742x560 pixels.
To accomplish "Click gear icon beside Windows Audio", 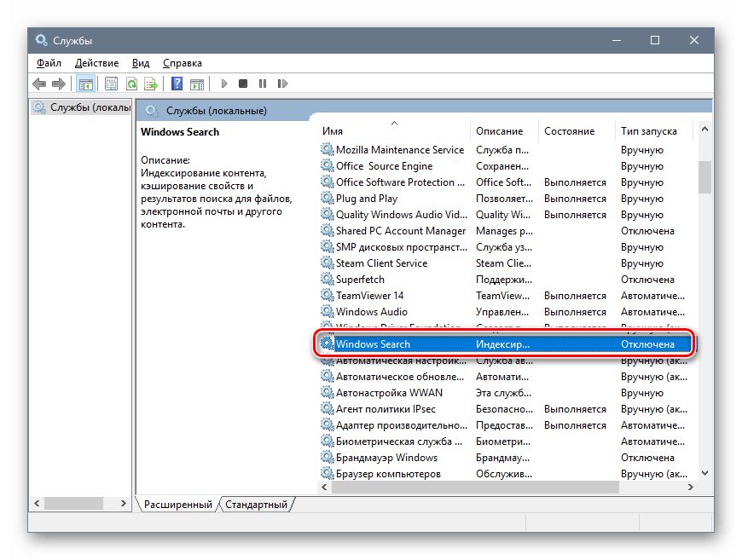I will 327,311.
